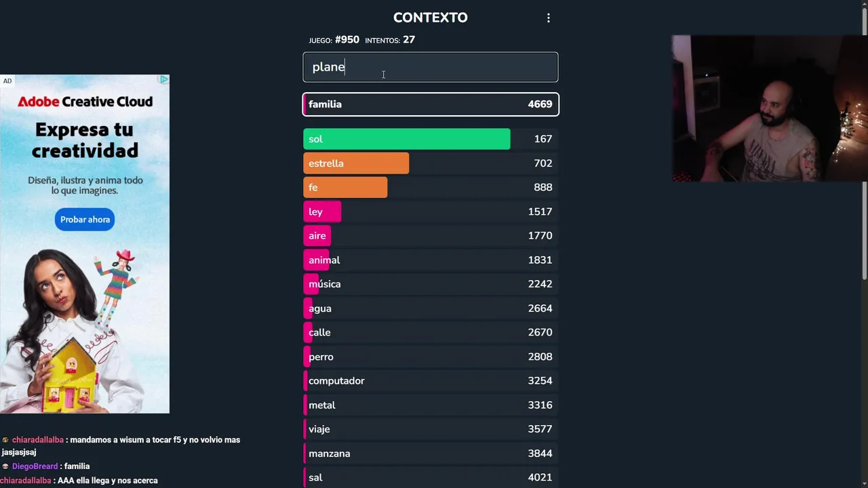
Task: Click the AdChoices triangle icon on ad
Action: point(163,80)
